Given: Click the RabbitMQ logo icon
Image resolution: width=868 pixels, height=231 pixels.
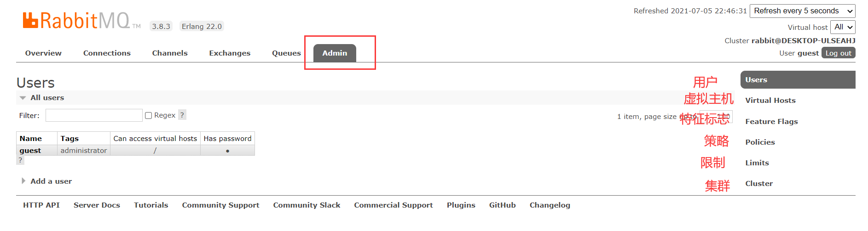Looking at the screenshot, I should tap(30, 21).
